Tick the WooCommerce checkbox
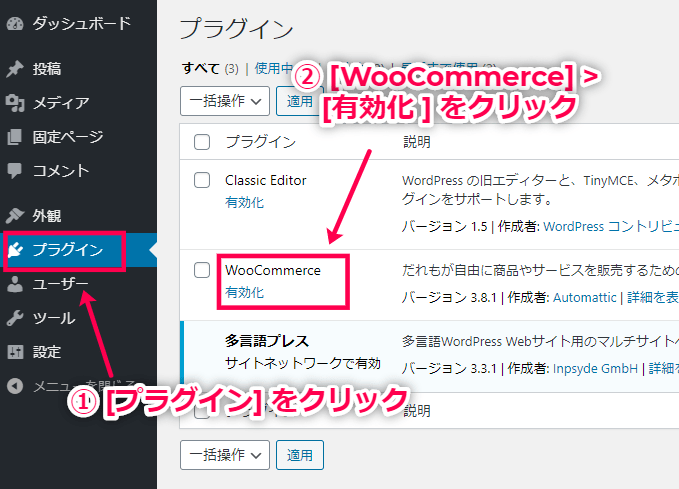The height and width of the screenshot is (489, 679). 202,270
